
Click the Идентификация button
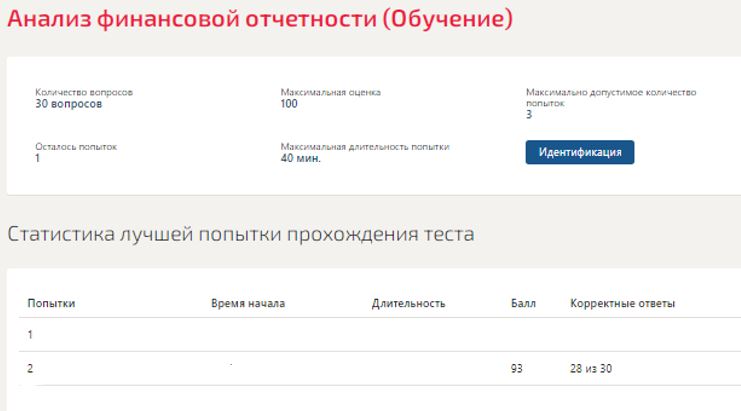pos(580,152)
